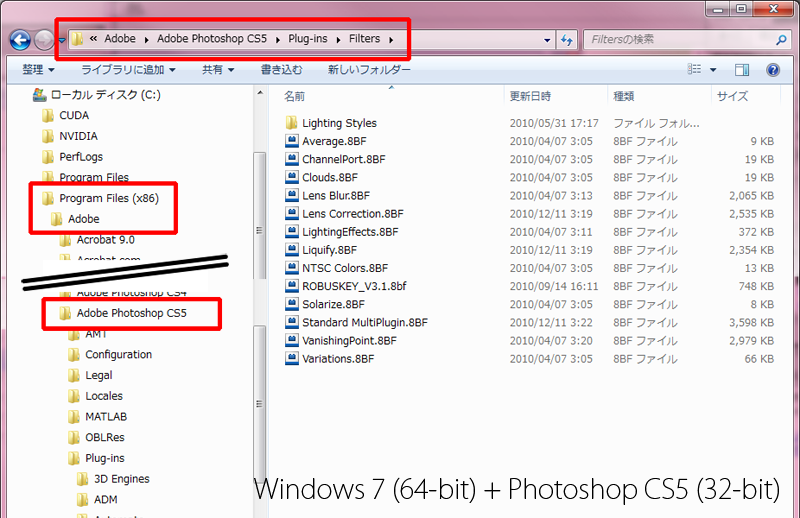Open the ライブラリに追加 menu
800x518 pixels.
pyautogui.click(x=128, y=69)
